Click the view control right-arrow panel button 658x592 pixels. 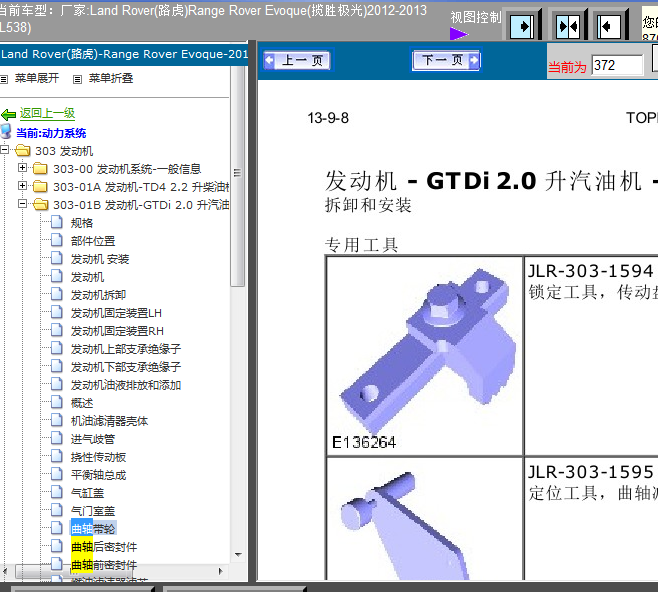click(522, 26)
